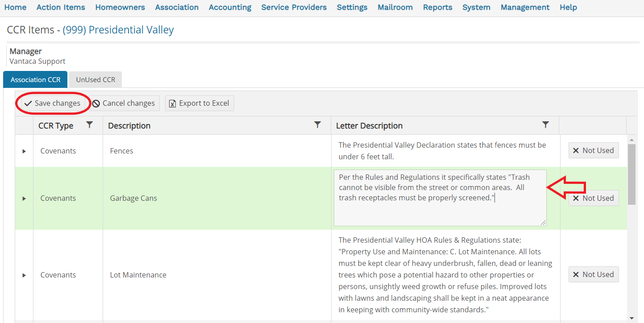
Task: Open the Accounting menu
Action: pos(230,7)
